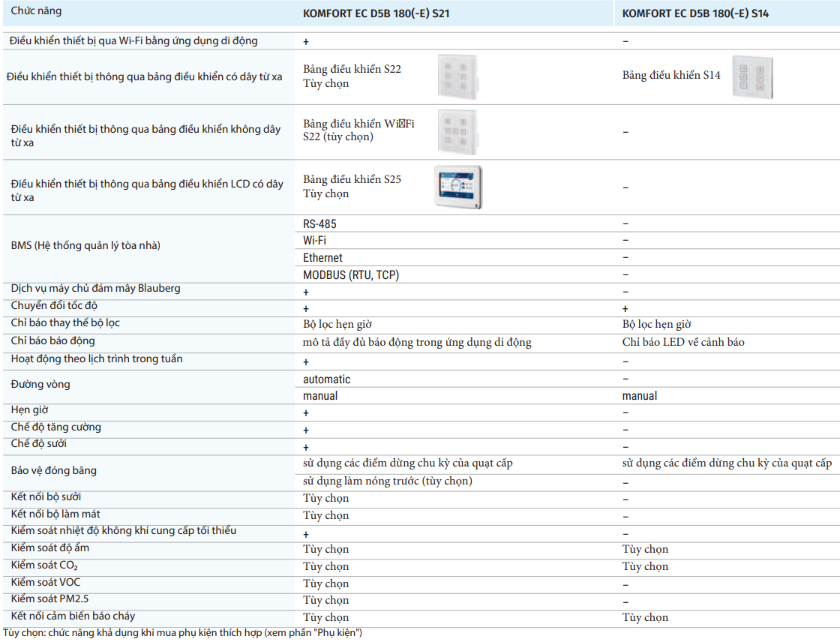This screenshot has width=840, height=642.
Task: Click 'manual' in the S14 column
Action: click(640, 396)
